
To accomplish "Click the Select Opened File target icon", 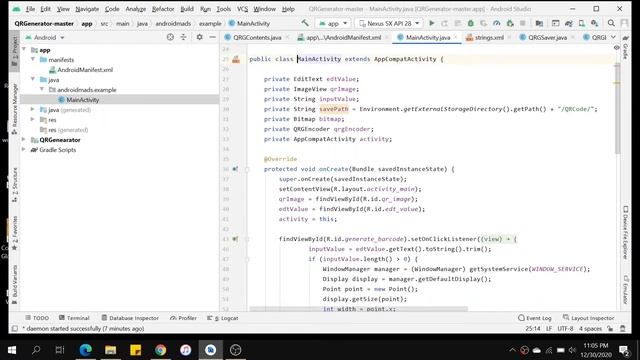I will click(170, 37).
